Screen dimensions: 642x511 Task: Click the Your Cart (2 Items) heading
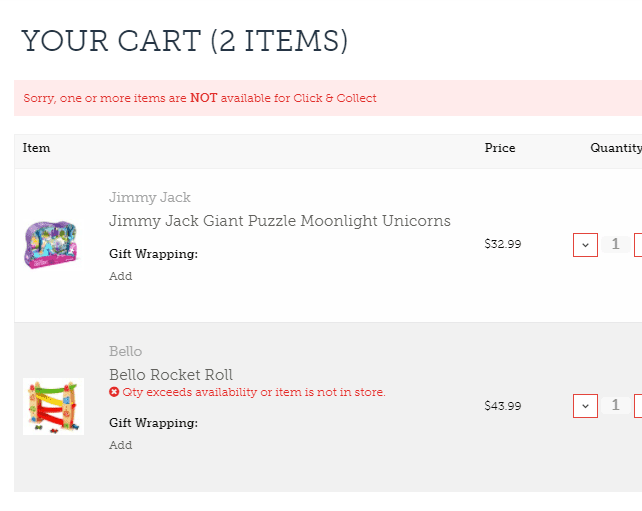coord(185,41)
